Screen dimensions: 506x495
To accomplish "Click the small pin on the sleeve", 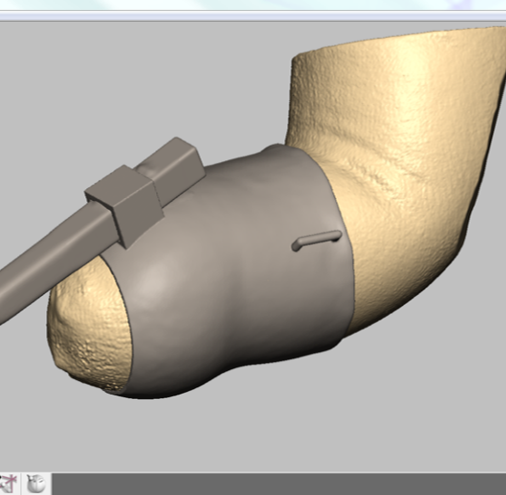I will click(x=316, y=240).
